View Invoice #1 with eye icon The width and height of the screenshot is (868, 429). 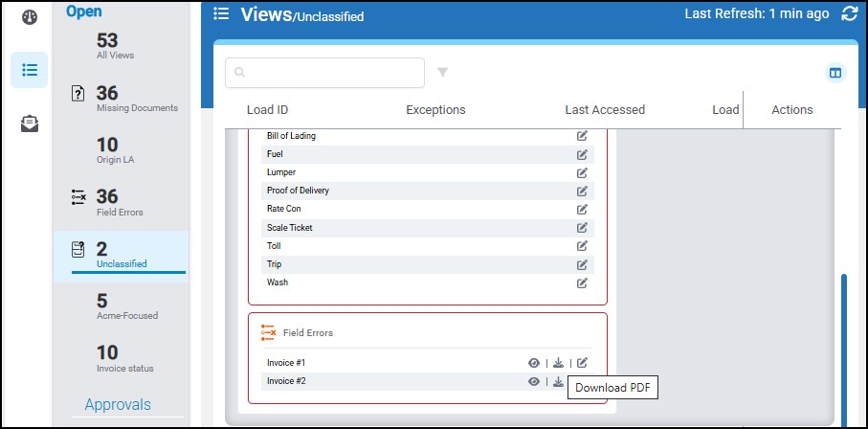pos(534,363)
